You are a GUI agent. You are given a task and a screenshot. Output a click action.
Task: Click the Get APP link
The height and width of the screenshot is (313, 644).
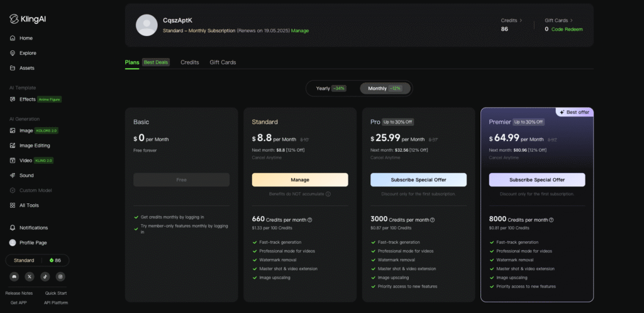coord(18,303)
